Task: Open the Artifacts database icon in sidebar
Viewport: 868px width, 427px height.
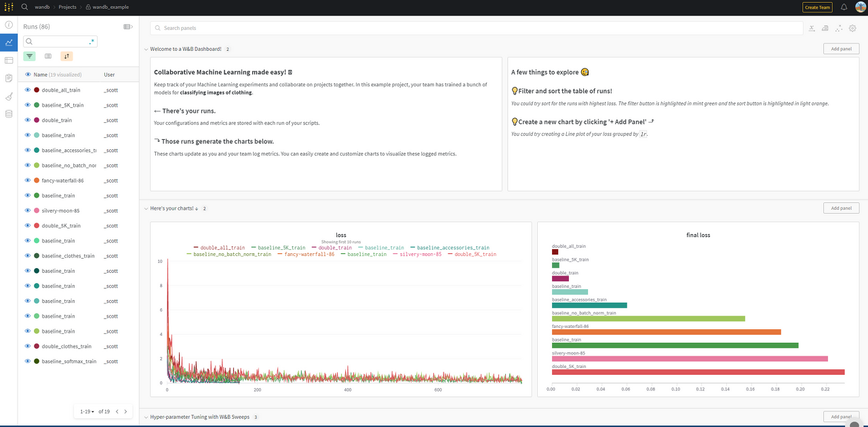Action: 9,114
